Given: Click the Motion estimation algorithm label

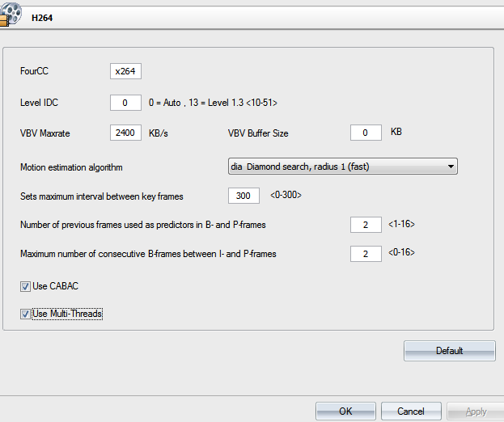Looking at the screenshot, I should [71, 167].
